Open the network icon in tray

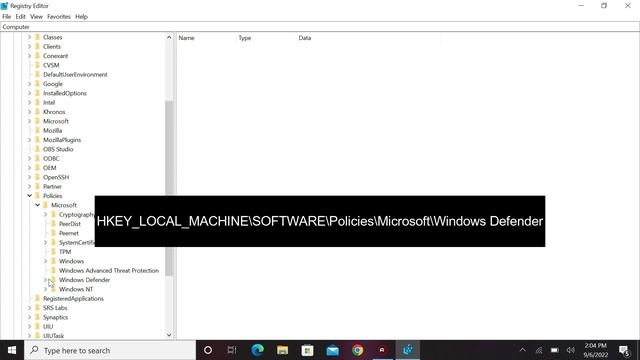[x=539, y=350]
